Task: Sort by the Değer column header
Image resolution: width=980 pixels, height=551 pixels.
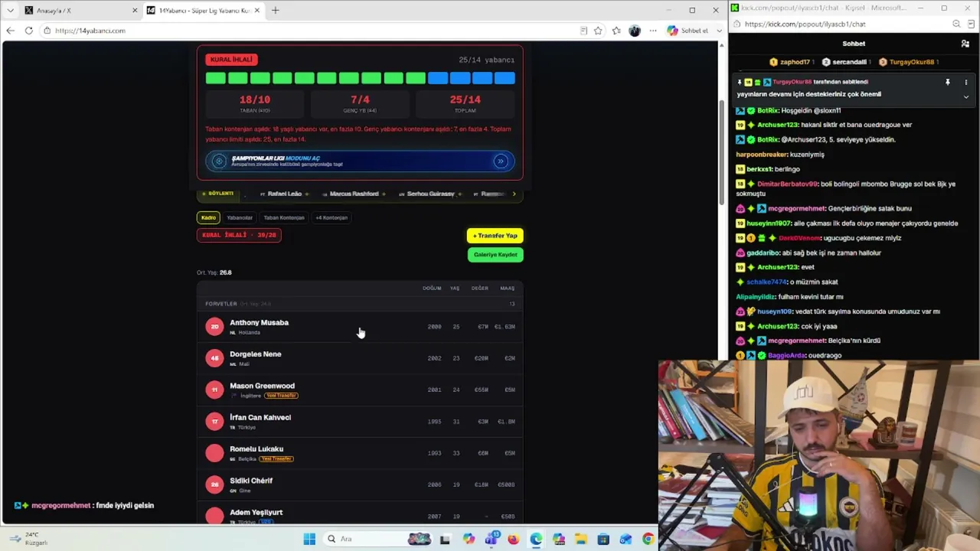Action: coord(480,289)
